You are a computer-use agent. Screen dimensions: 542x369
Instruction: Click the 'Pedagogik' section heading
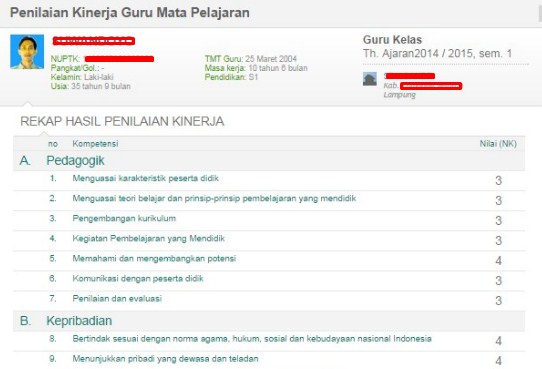pos(75,161)
